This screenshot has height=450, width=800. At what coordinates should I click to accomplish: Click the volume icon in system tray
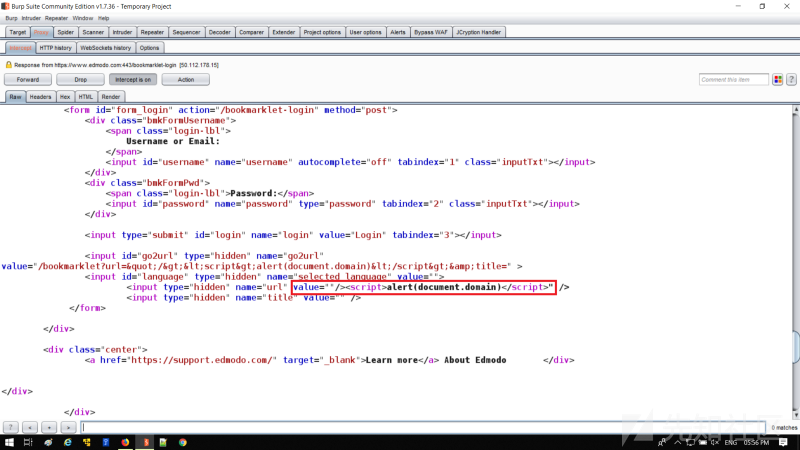click(x=715, y=442)
